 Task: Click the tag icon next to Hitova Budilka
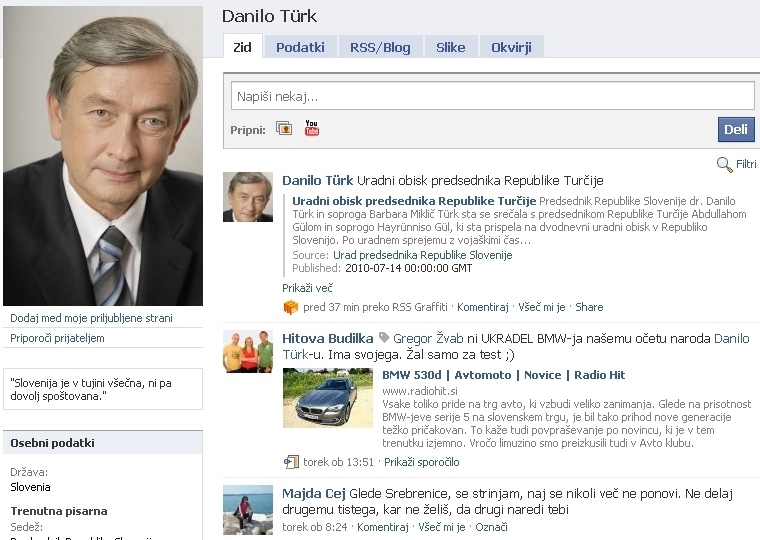coord(383,337)
